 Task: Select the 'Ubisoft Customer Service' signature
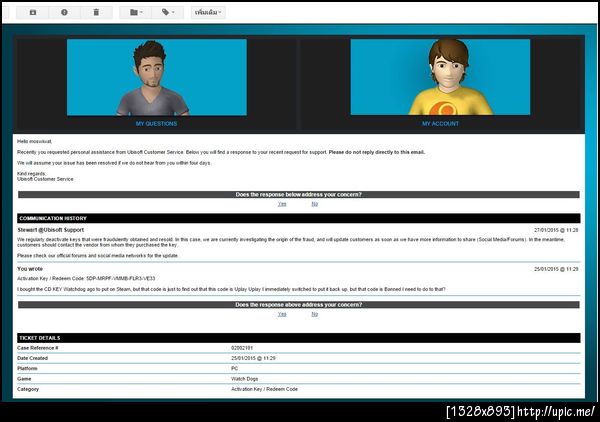pos(45,179)
